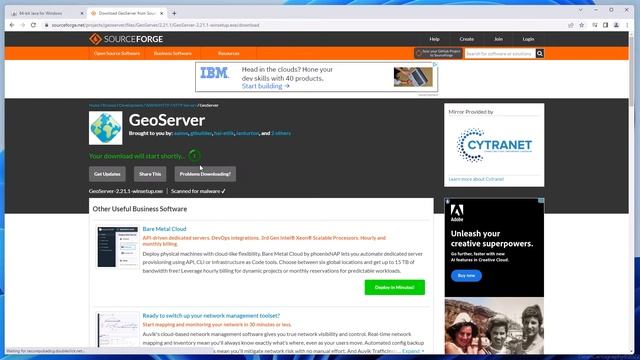Click the GeoServer-2.21.1-winsetup.exe file name
This screenshot has width=640, height=360.
pyautogui.click(x=126, y=191)
